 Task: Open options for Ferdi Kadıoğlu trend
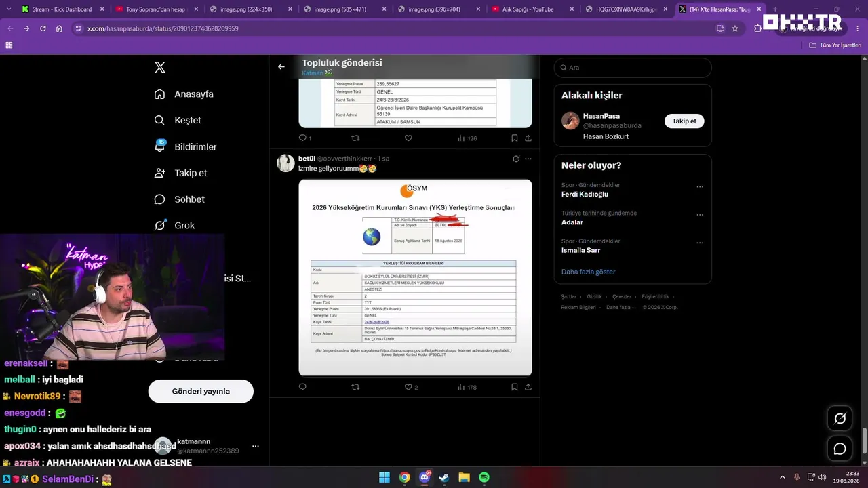(700, 187)
